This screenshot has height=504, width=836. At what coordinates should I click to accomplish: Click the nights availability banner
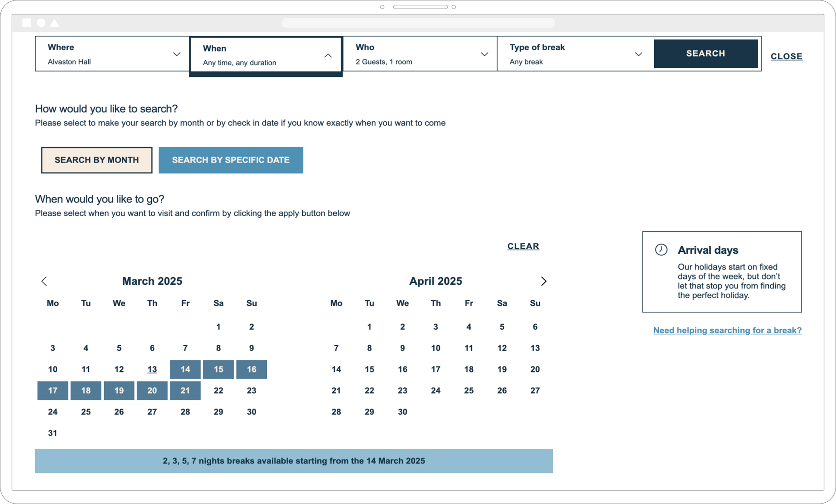tap(293, 461)
